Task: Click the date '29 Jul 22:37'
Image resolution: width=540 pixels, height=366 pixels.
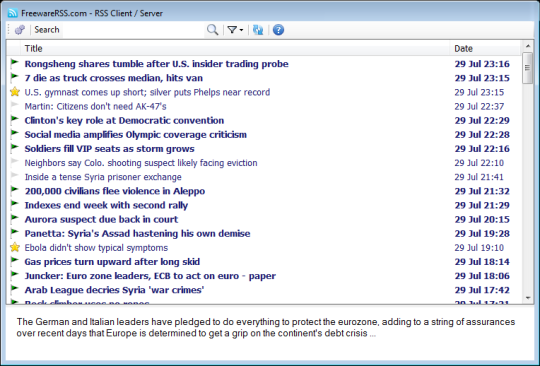Action: click(479, 106)
